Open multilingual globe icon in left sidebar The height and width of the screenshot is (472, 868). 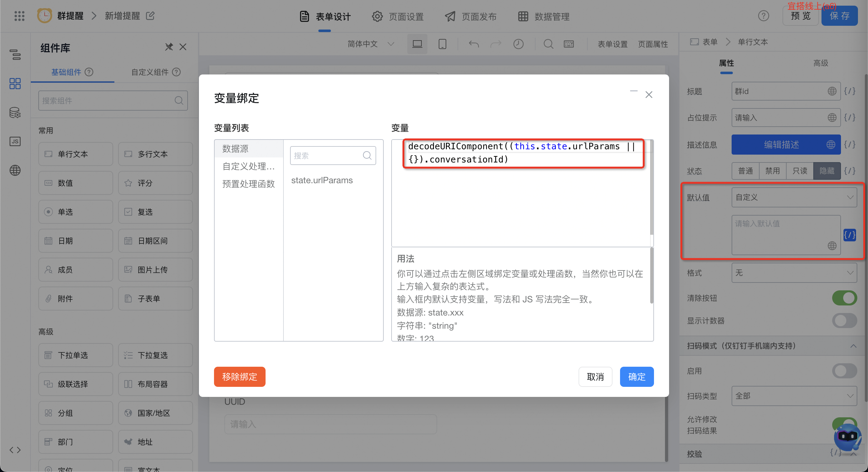point(15,170)
